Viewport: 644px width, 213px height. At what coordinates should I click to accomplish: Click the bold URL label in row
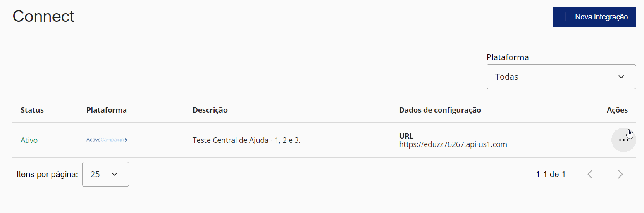click(x=406, y=136)
